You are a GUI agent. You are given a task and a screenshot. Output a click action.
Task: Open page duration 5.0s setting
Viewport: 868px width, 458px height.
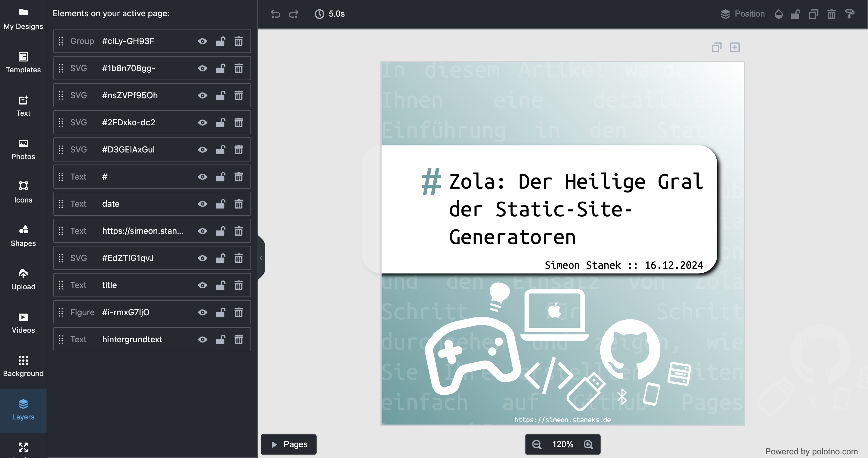pos(329,14)
